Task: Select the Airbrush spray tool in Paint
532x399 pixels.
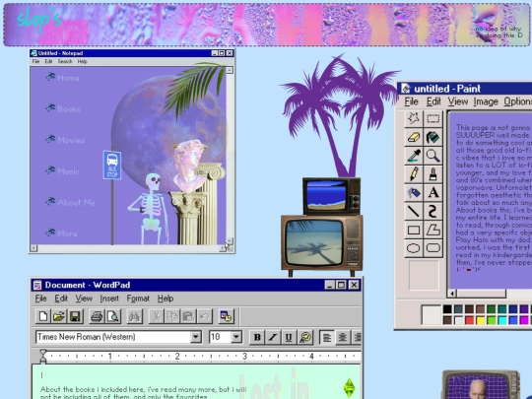Action: tap(414, 193)
